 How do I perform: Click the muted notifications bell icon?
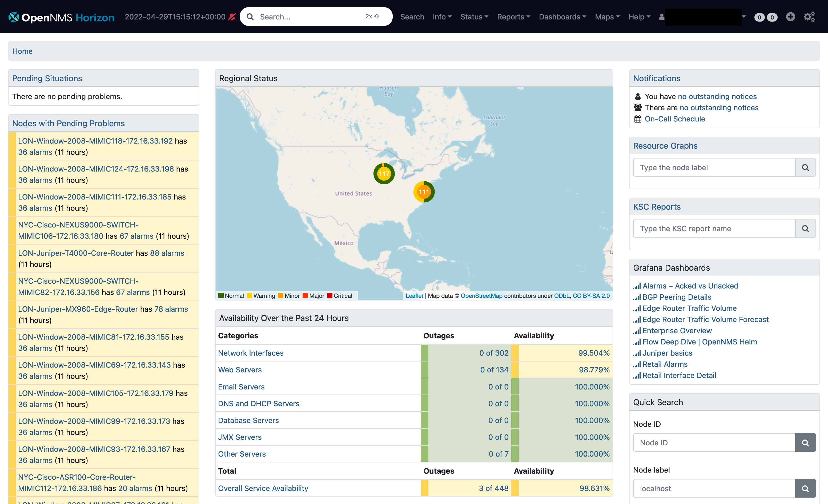click(x=232, y=17)
